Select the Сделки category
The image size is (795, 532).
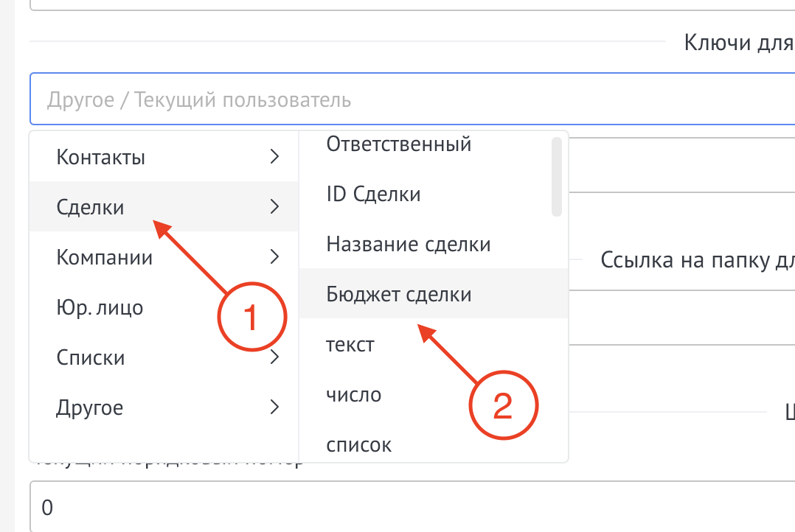pyautogui.click(x=163, y=207)
